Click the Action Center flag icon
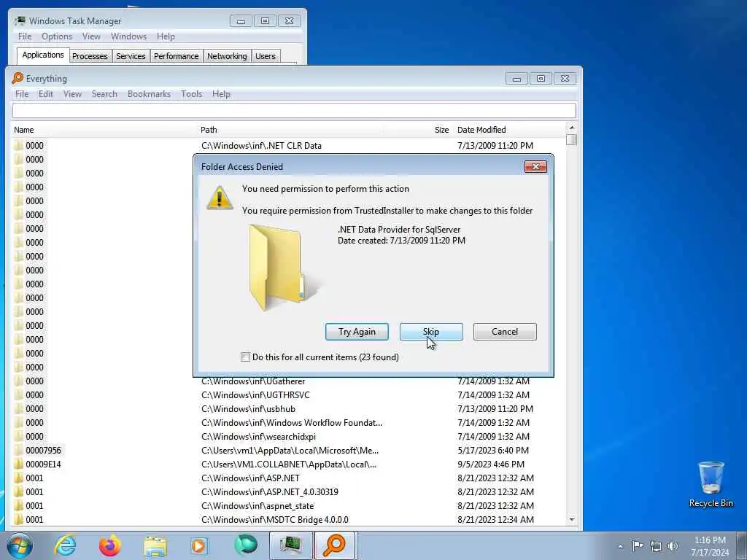 [x=638, y=545]
